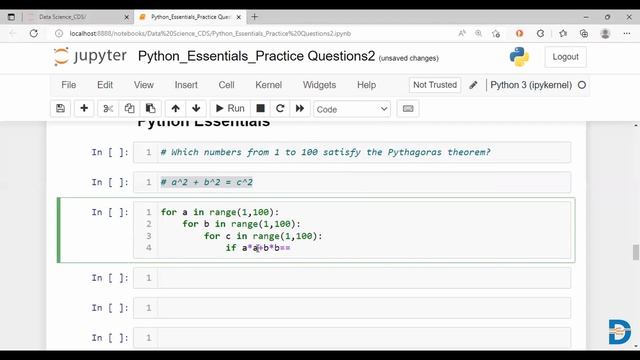
Task: Open the Help menu
Action: (x=367, y=85)
